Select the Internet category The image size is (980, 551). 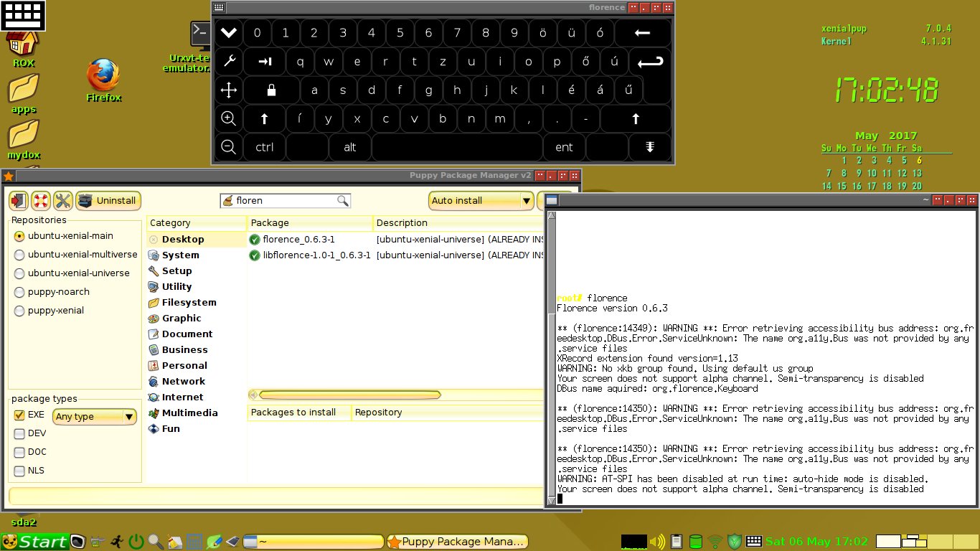(197, 397)
